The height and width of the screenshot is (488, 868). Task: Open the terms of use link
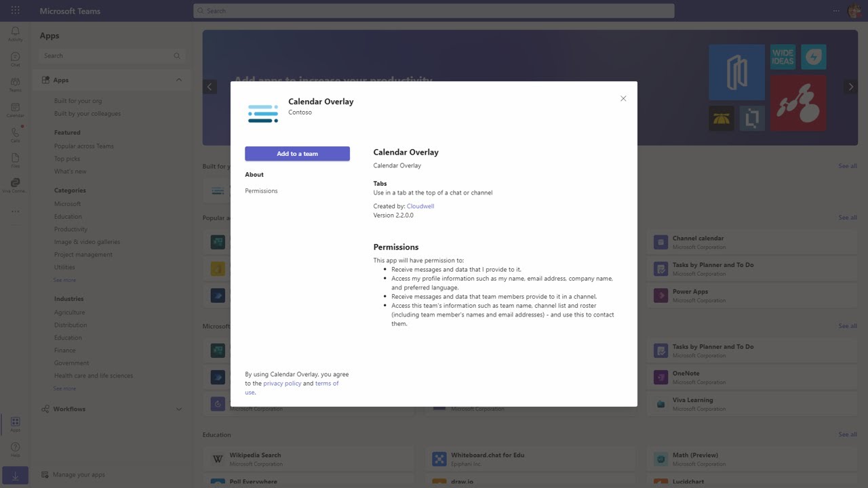(x=327, y=384)
